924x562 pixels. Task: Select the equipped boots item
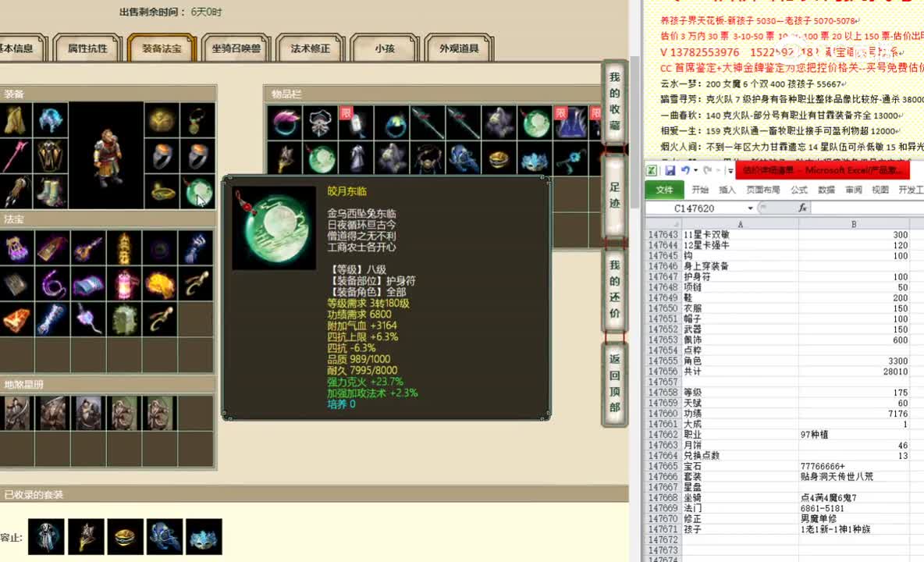pos(51,191)
